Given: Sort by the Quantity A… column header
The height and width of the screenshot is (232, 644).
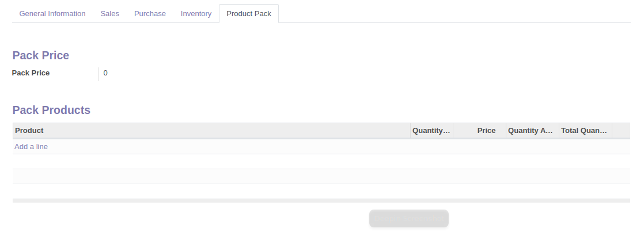Looking at the screenshot, I should pos(532,131).
